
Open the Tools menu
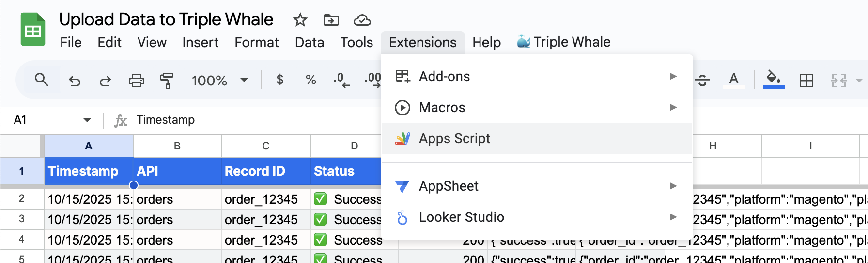click(356, 42)
